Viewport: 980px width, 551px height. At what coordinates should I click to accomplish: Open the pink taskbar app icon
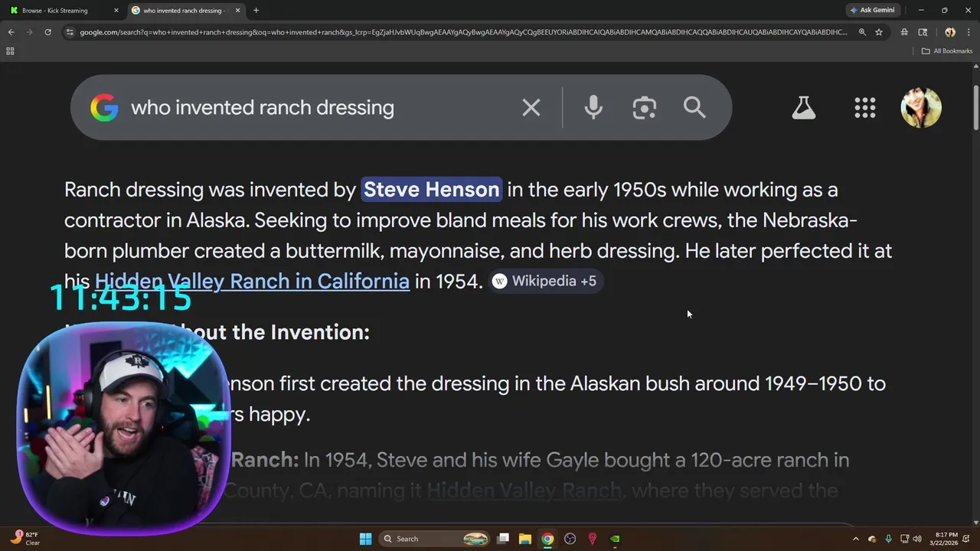pyautogui.click(x=592, y=539)
